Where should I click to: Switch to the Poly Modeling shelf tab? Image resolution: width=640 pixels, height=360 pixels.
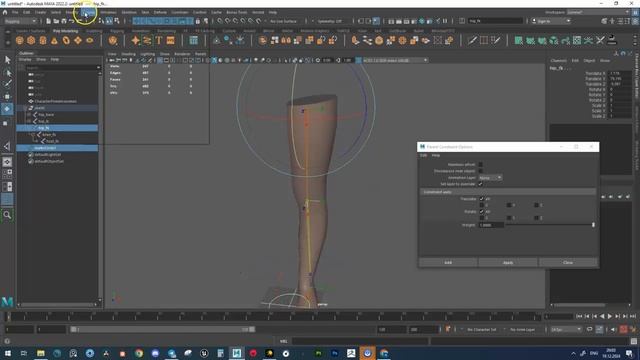point(65,31)
